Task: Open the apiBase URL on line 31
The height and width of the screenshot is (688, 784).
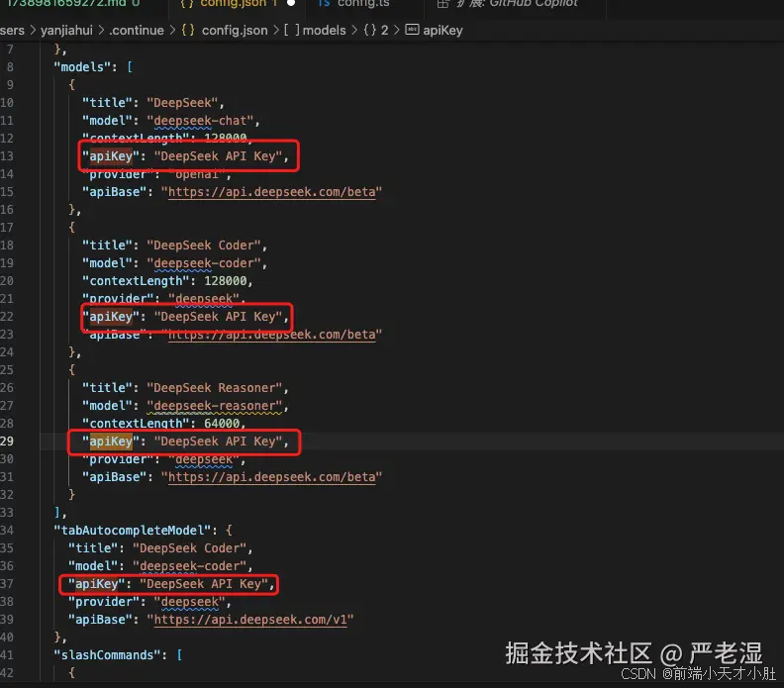Action: coord(272,477)
